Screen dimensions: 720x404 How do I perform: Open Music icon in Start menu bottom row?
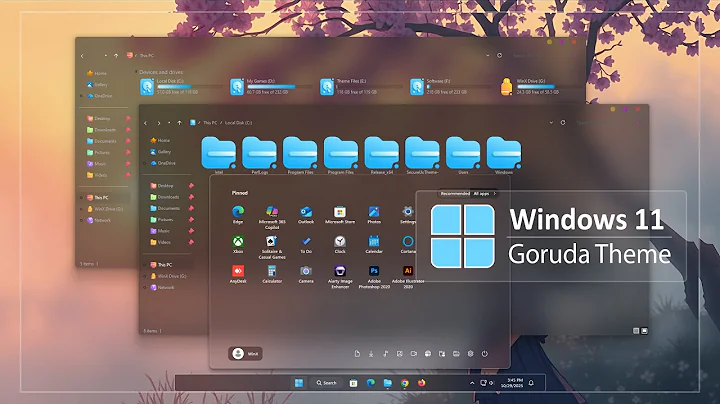coord(385,354)
